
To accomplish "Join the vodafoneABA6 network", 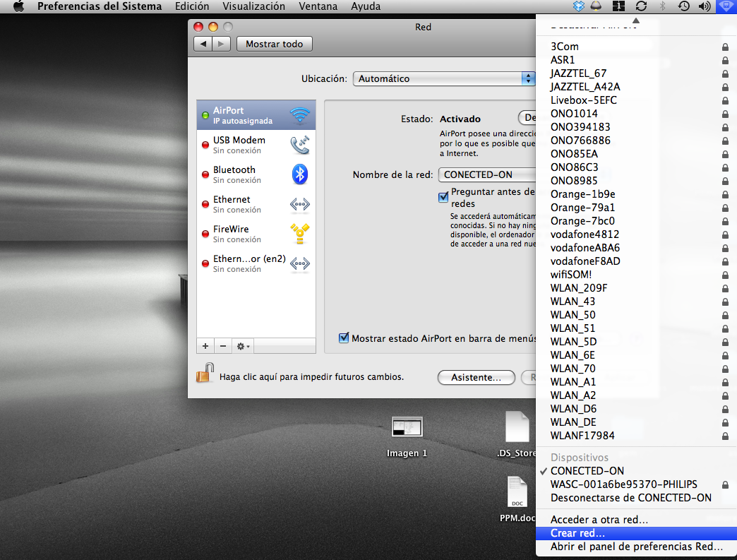I will point(637,248).
